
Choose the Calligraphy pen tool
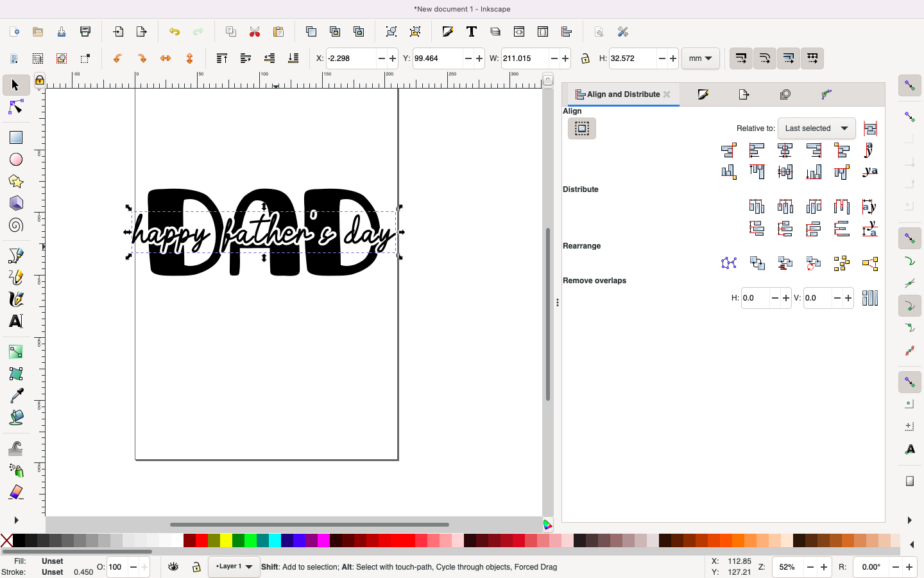pyautogui.click(x=16, y=299)
